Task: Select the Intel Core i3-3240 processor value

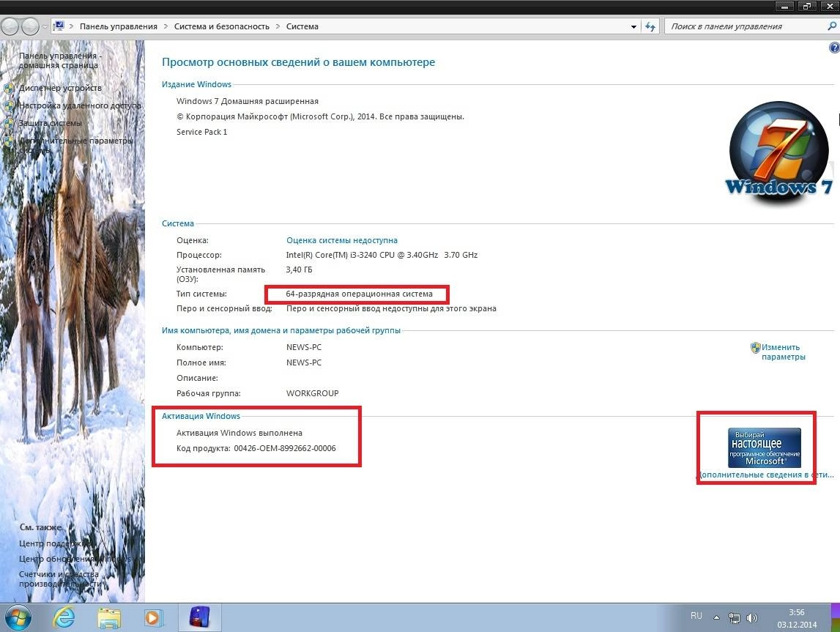Action: [x=382, y=255]
